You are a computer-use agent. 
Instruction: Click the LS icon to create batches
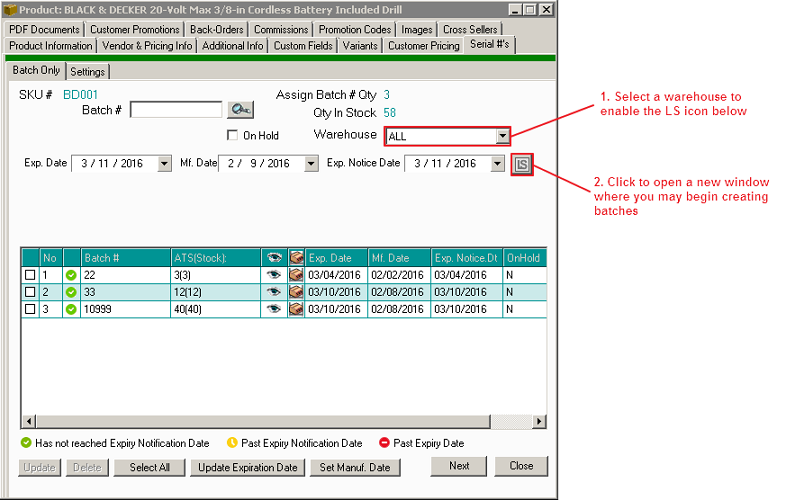point(522,164)
